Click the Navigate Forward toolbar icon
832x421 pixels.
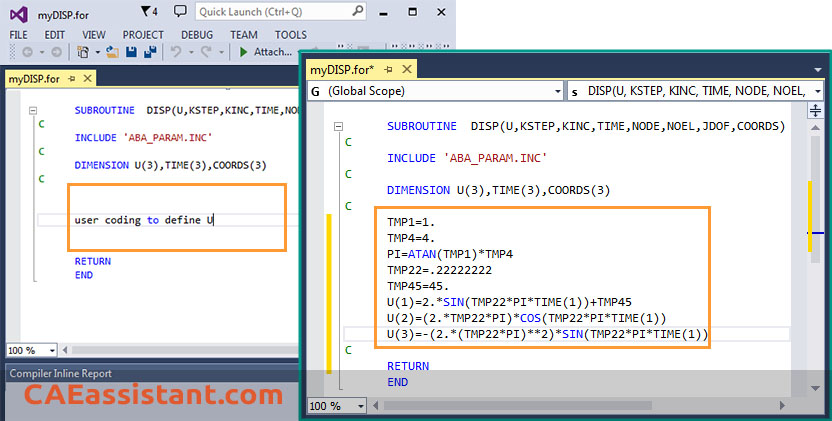click(x=56, y=52)
